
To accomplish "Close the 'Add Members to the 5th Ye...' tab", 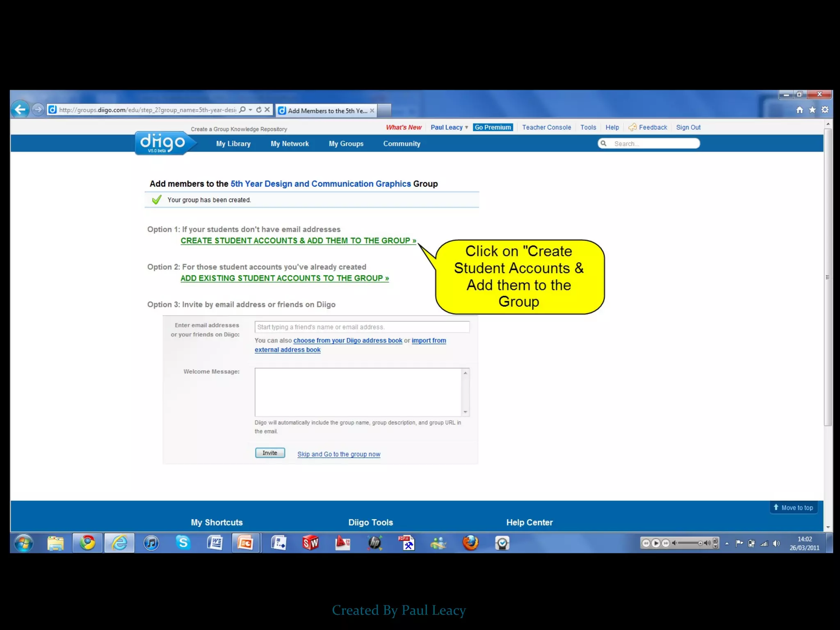I will 372,111.
